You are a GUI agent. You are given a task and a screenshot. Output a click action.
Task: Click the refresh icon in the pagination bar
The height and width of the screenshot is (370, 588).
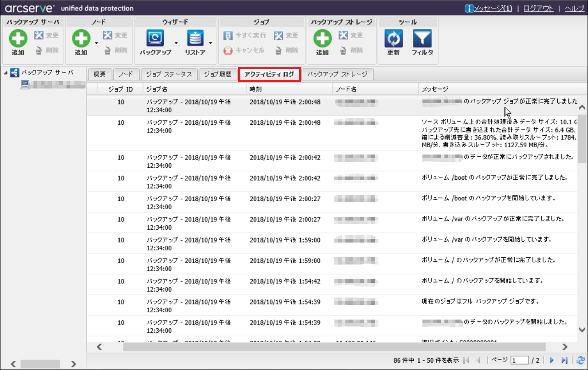click(581, 360)
